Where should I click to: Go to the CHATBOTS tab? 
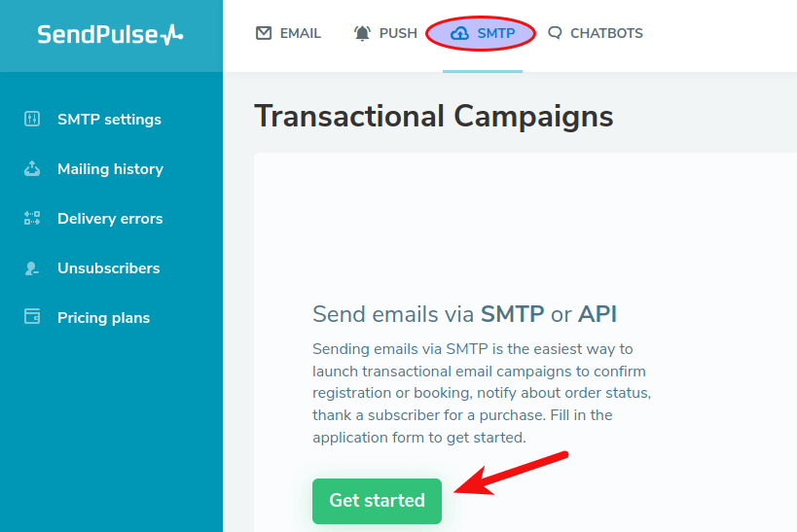pyautogui.click(x=606, y=33)
